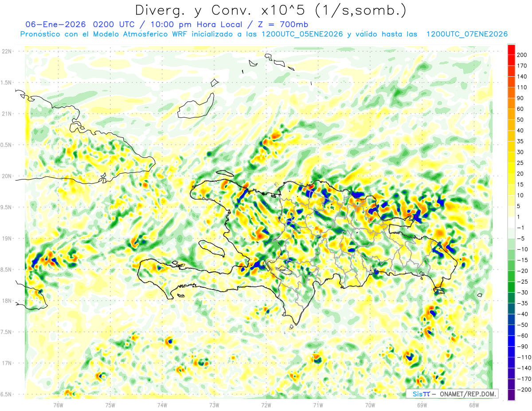Image resolution: width=532 pixels, height=411 pixels.
Task: Click the 74W longitude label
Action: [162, 405]
